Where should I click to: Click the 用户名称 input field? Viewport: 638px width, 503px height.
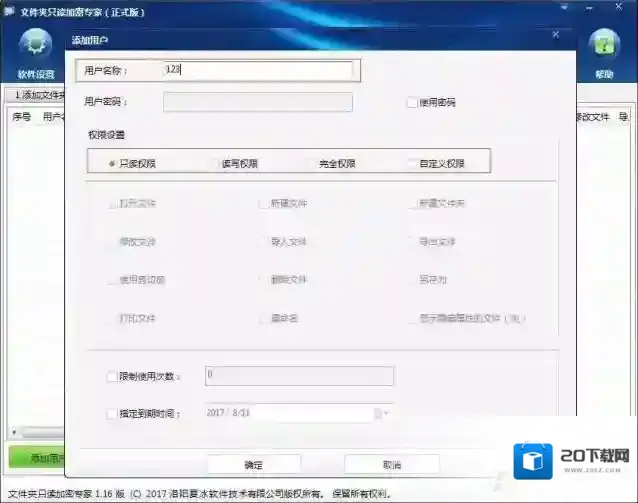click(258, 70)
